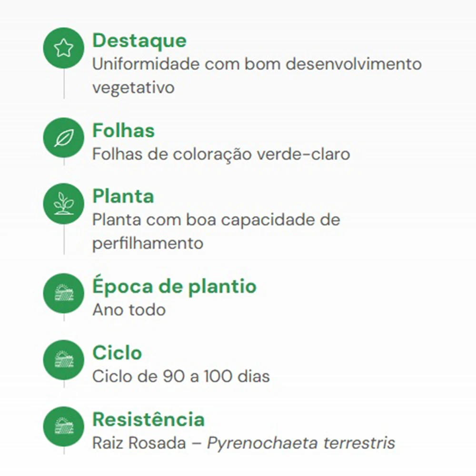Click the 'Ciclo de 90 a 100 dias' text
The image size is (476, 476).
click(181, 377)
